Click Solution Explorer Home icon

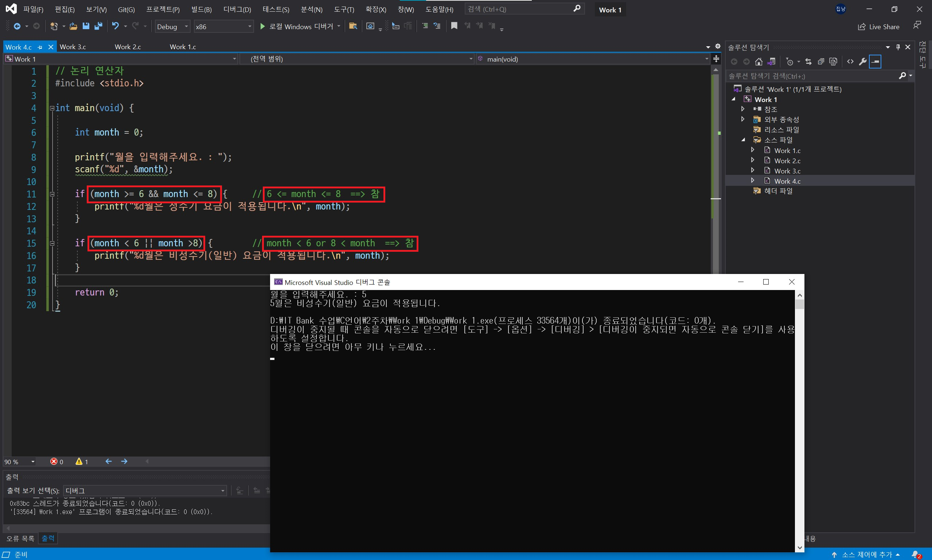[x=759, y=62]
